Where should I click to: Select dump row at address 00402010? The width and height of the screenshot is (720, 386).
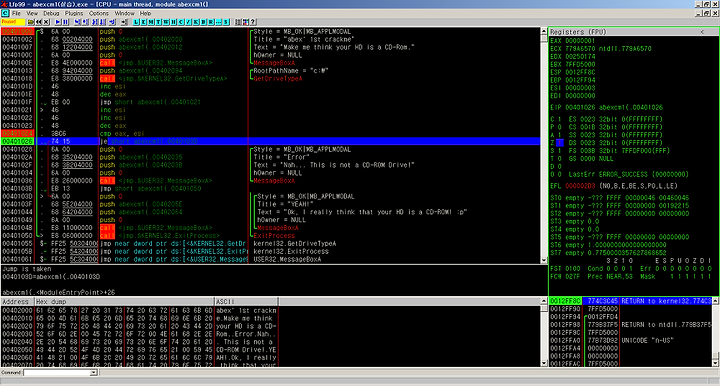[x=139, y=319]
